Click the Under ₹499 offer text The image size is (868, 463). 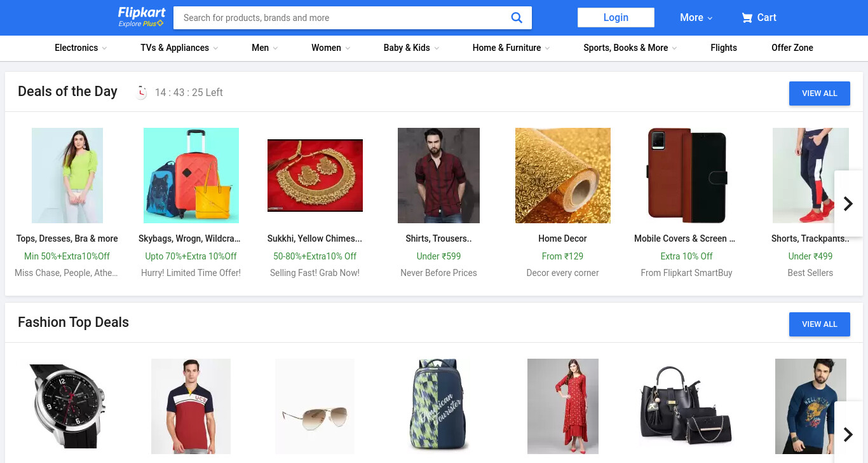click(x=810, y=256)
